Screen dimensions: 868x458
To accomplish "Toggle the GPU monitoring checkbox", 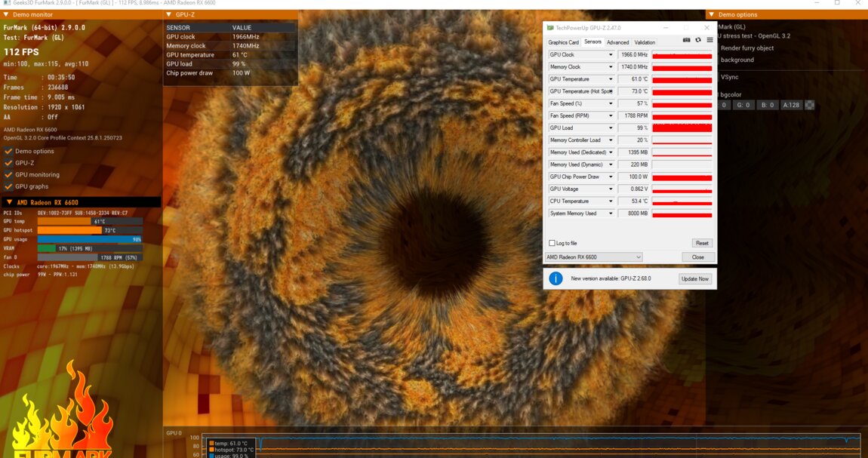I will tap(8, 174).
